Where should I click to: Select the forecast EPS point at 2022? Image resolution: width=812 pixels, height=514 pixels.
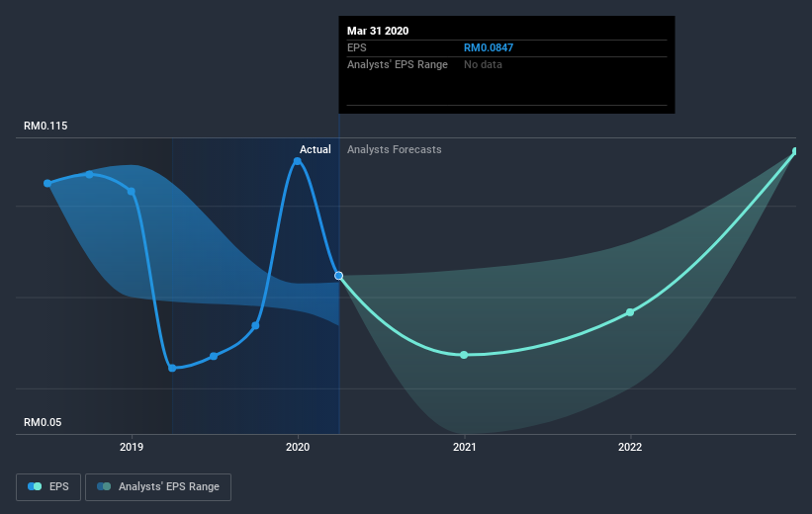[x=630, y=312]
